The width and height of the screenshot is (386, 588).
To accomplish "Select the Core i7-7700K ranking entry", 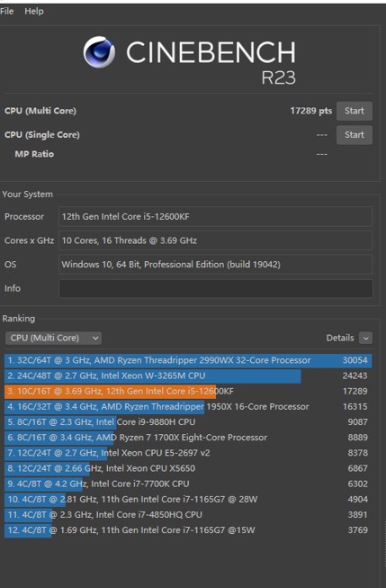I will click(x=188, y=484).
